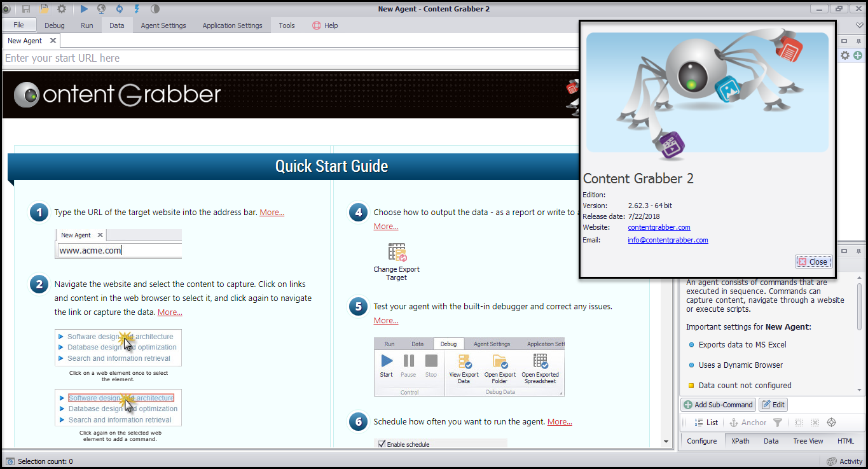Click the Change Export Target icon
This screenshot has height=469, width=868.
[x=397, y=253]
